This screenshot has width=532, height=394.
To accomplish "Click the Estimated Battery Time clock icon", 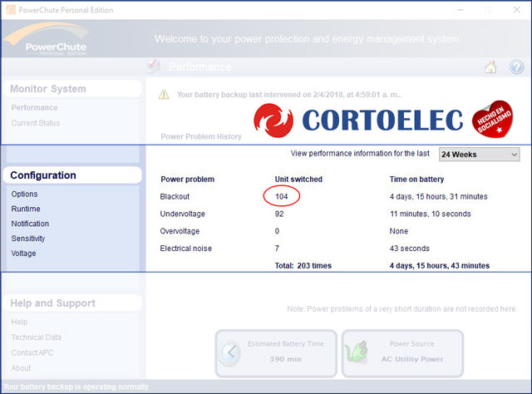I will pyautogui.click(x=230, y=352).
